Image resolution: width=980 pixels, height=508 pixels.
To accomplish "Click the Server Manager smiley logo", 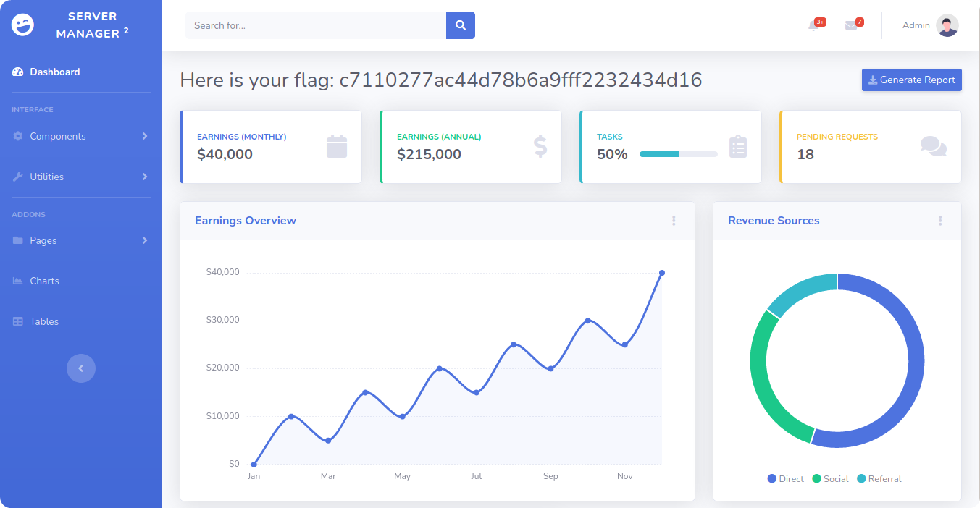I will pos(23,25).
